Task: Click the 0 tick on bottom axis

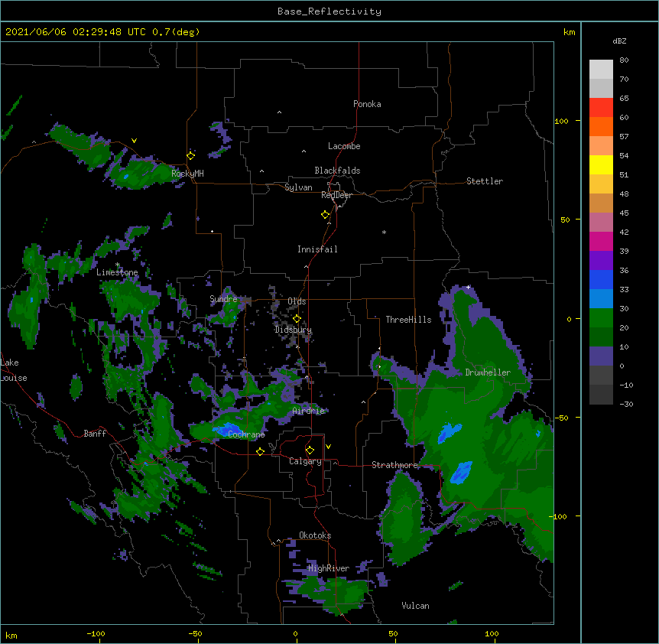Action: pos(295,633)
